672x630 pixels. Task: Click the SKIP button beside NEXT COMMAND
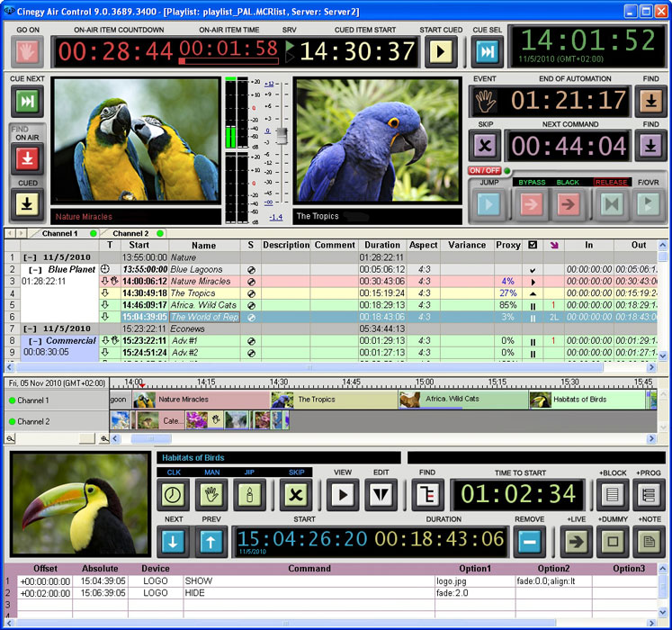485,146
